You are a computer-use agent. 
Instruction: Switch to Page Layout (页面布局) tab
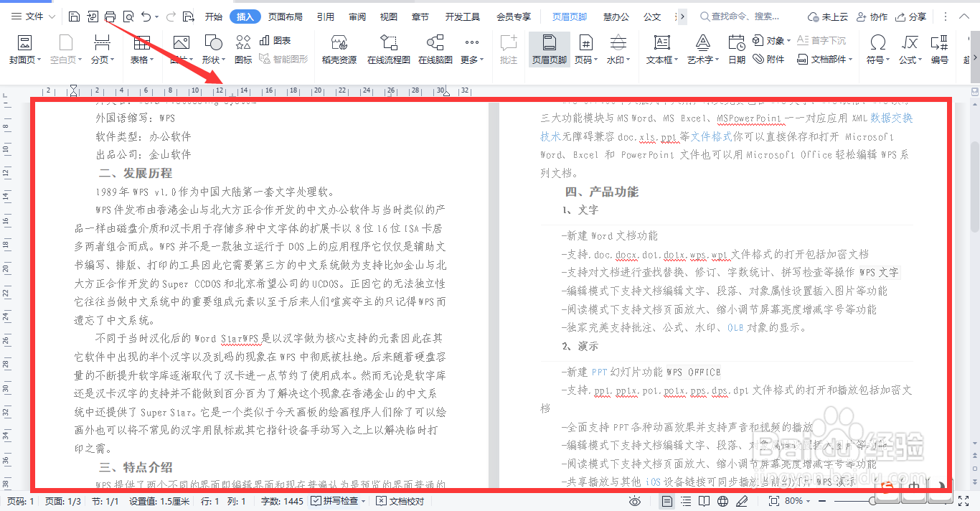[285, 17]
